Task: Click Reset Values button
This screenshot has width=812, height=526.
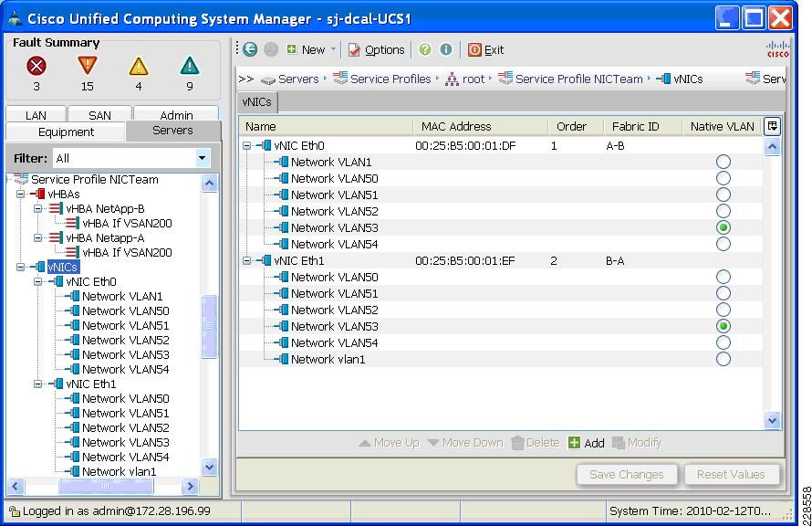Action: (x=731, y=474)
